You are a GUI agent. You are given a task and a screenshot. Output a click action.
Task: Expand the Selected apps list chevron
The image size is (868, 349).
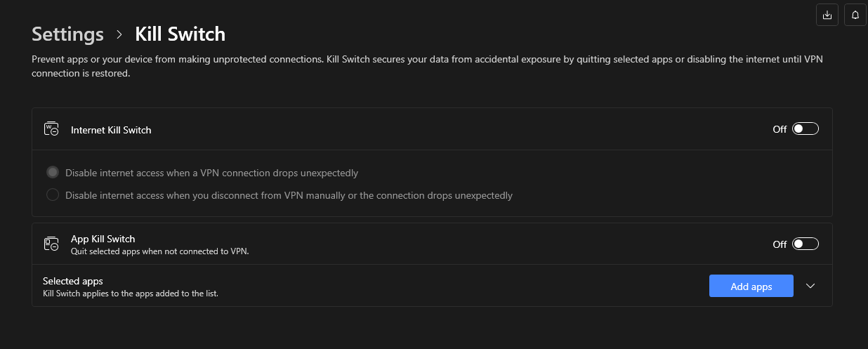tap(810, 286)
